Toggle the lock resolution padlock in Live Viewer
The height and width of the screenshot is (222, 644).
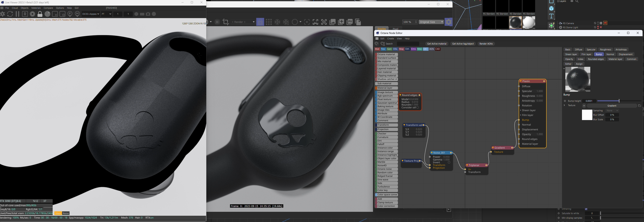pos(40,14)
